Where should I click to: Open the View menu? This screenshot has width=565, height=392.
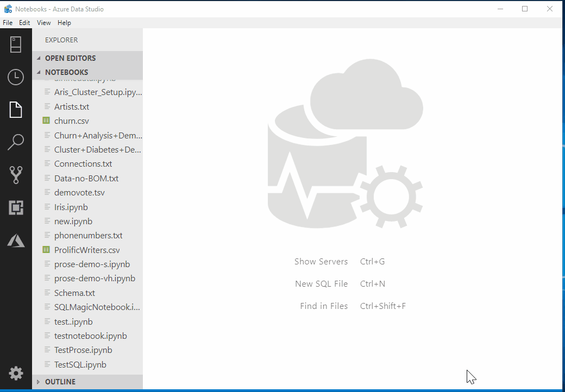(43, 22)
